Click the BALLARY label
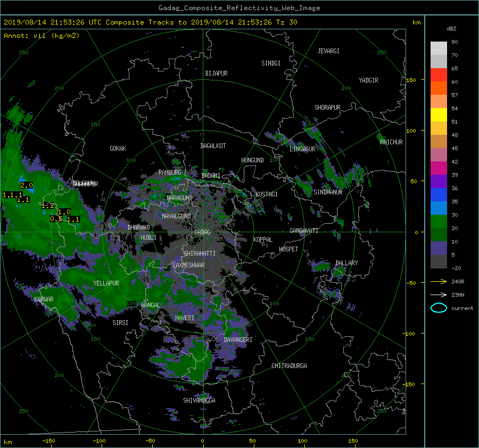Screen dimensions: 479x448 click(x=346, y=263)
